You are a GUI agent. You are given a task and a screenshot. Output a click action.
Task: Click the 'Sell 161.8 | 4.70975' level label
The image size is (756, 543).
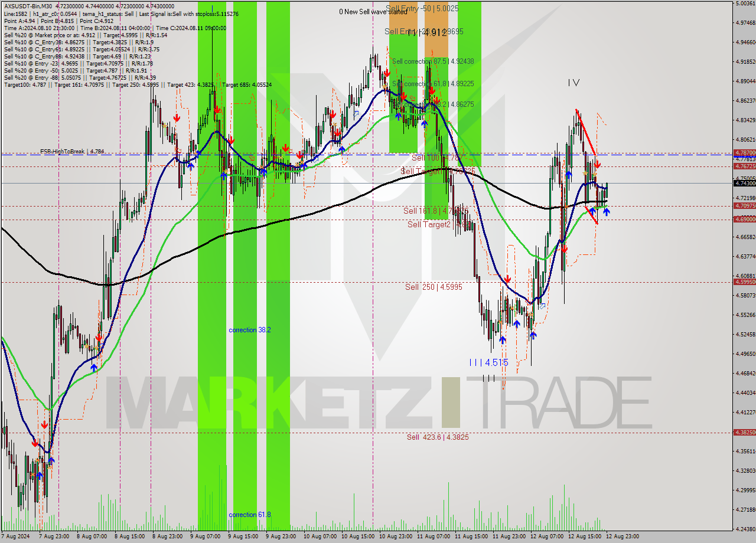pos(436,211)
